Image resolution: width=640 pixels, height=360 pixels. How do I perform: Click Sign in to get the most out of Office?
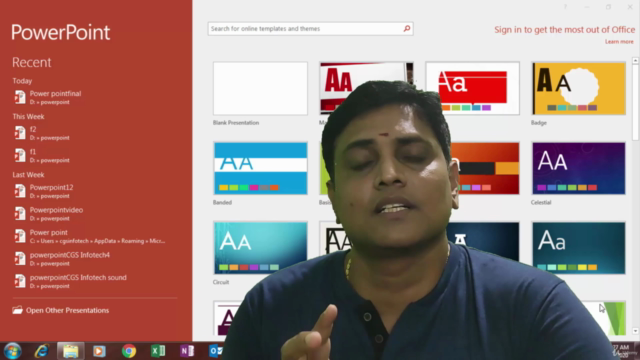pyautogui.click(x=564, y=30)
